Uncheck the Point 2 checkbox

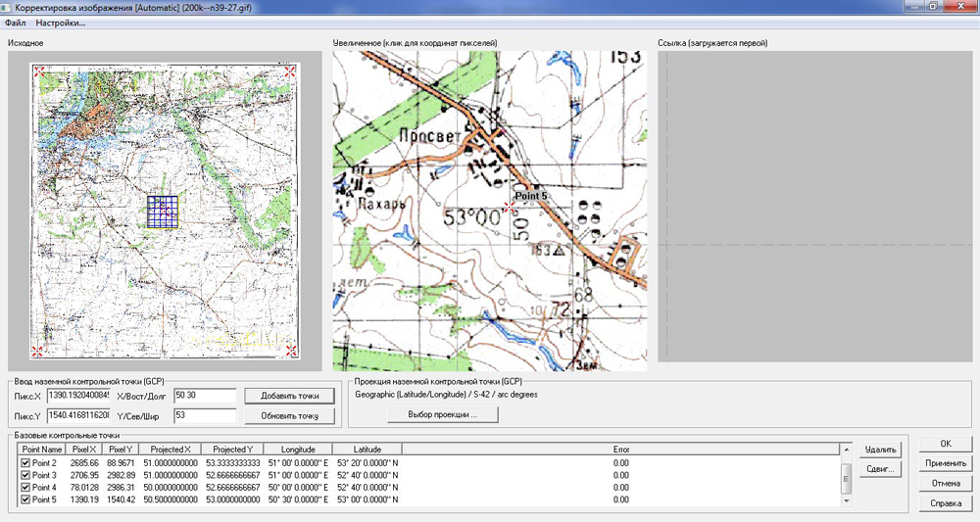[25, 462]
